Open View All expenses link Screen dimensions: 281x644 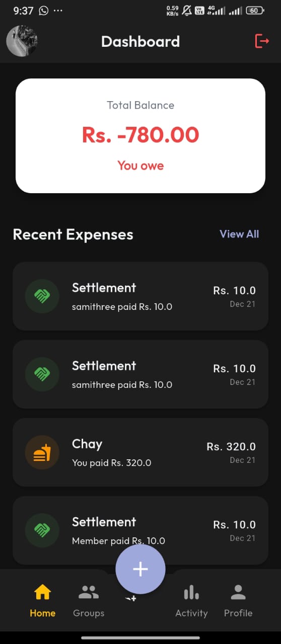tap(239, 234)
